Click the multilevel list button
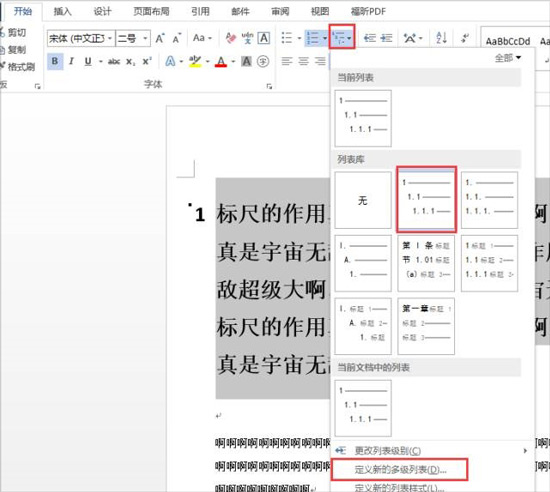The image size is (550, 492). pyautogui.click(x=342, y=37)
